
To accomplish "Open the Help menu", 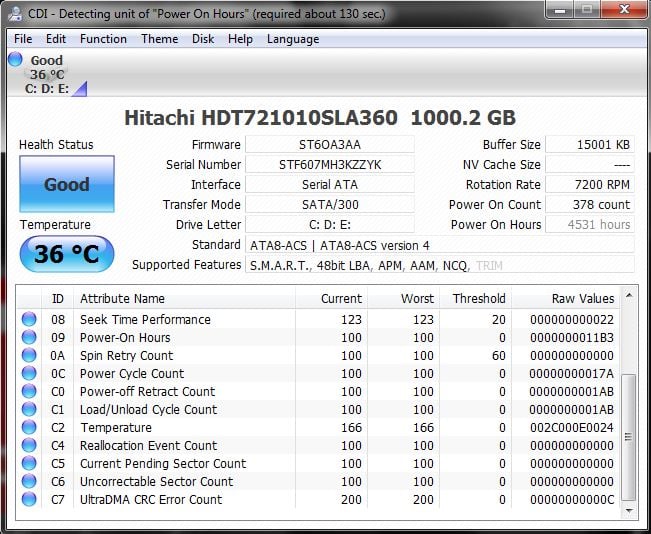I will pyautogui.click(x=240, y=39).
